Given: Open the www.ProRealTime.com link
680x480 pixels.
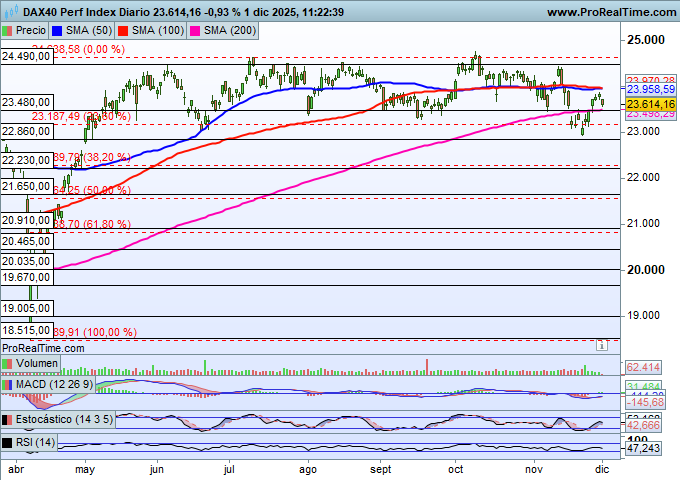Looking at the screenshot, I should coord(611,11).
